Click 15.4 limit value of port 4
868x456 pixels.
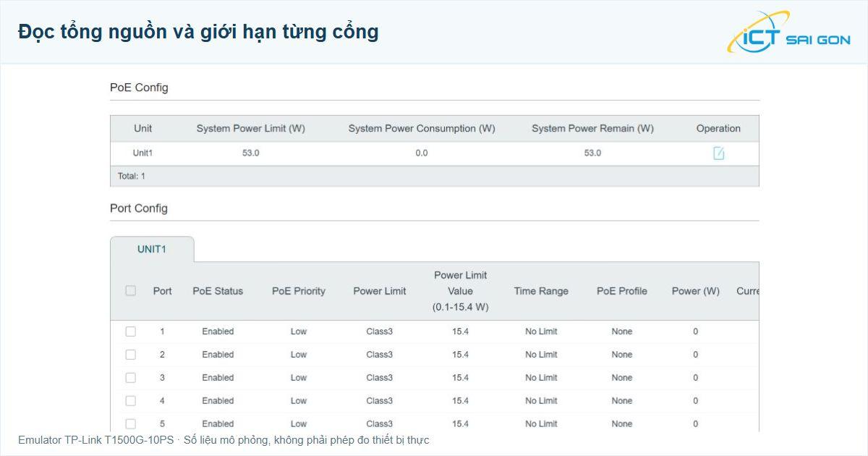click(461, 401)
